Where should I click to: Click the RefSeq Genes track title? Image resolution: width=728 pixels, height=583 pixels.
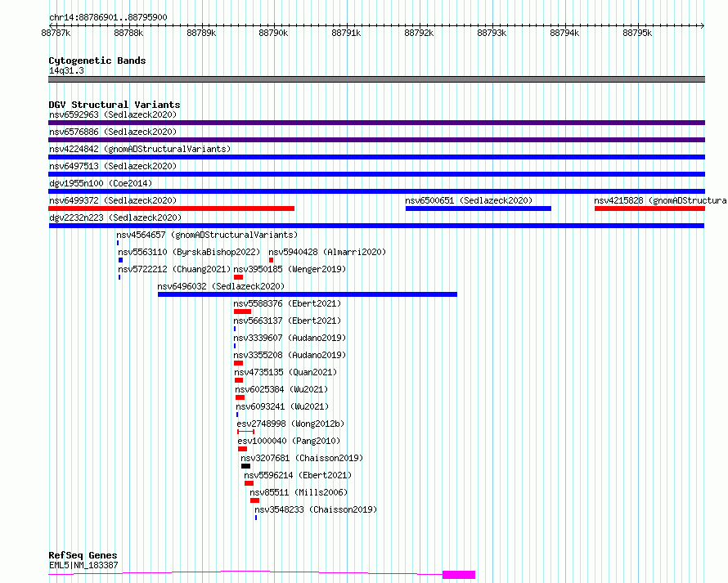click(x=83, y=555)
